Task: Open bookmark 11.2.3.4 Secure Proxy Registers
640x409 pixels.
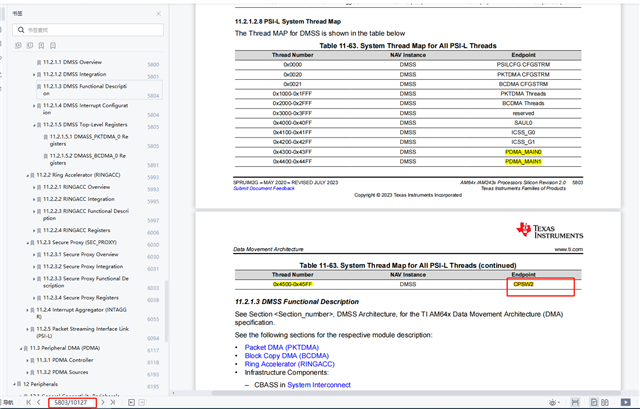Action: pyautogui.click(x=81, y=298)
